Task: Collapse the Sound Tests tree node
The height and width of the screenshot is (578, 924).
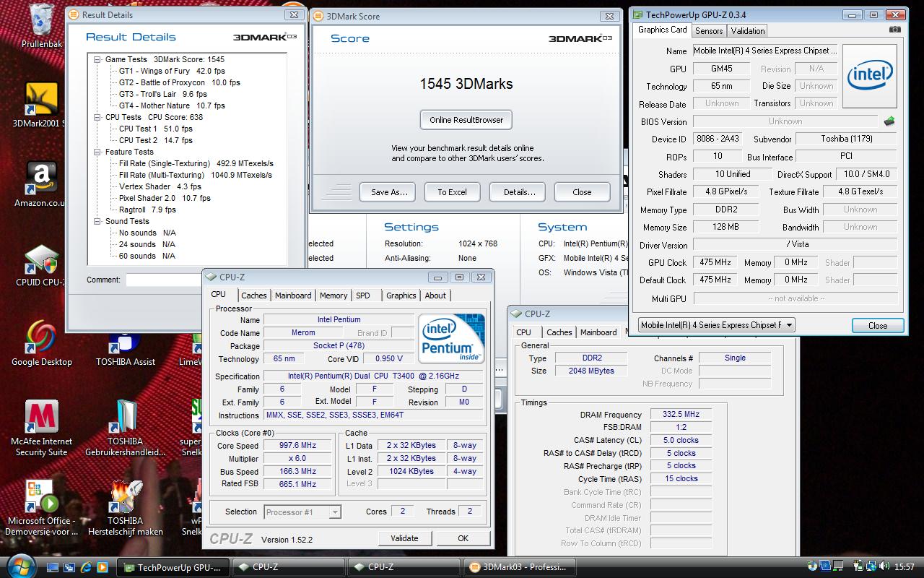Action: [97, 221]
